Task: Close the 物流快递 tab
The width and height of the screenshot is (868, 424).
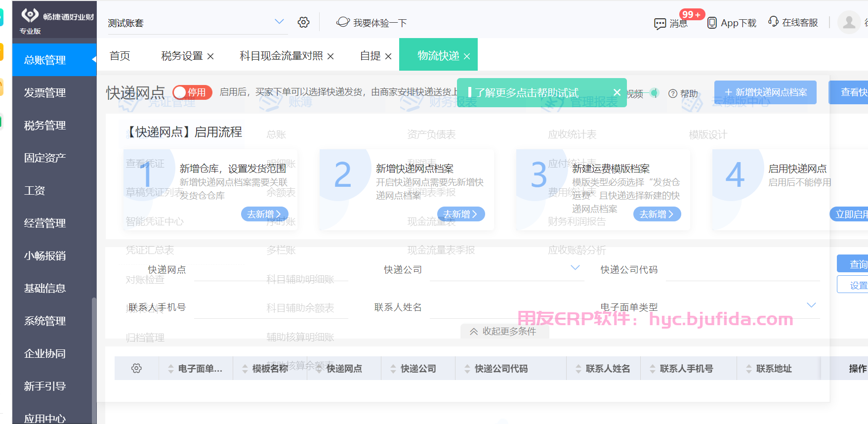Action: click(x=467, y=56)
